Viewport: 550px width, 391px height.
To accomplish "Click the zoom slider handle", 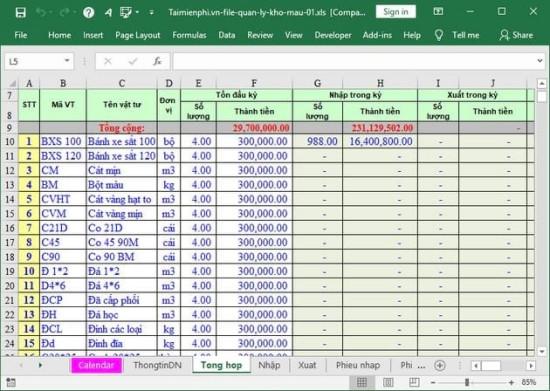I will pyautogui.click(x=467, y=382).
